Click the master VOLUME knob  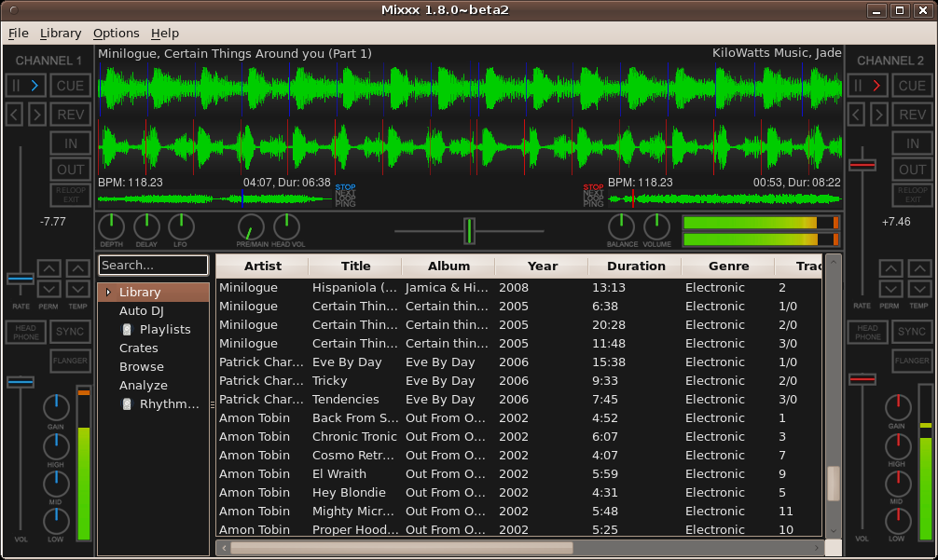pyautogui.click(x=656, y=227)
